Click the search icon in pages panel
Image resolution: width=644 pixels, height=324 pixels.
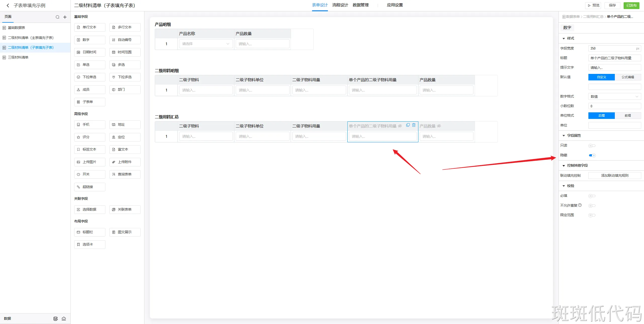point(57,17)
